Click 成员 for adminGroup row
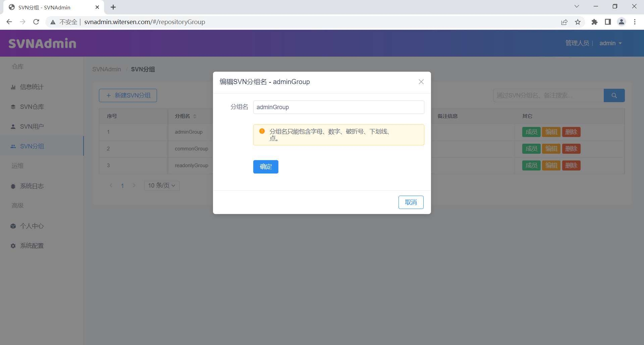This screenshot has height=345, width=644. click(531, 132)
